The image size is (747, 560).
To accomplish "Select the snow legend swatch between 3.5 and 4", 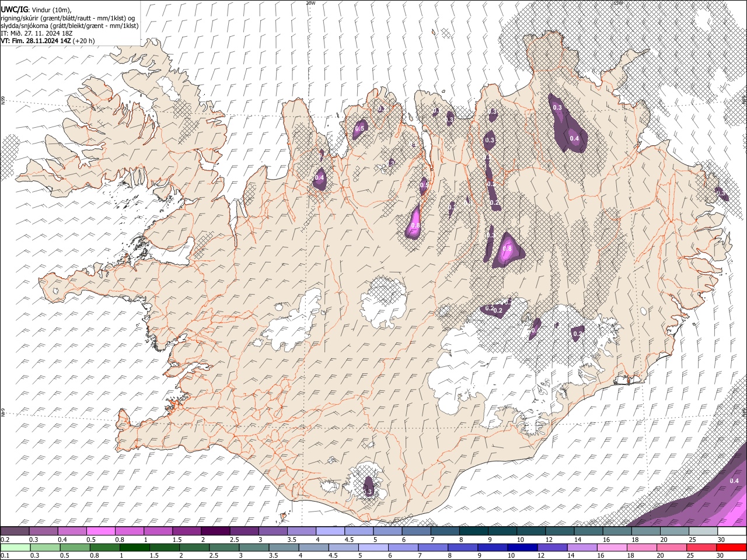I will (302, 531).
